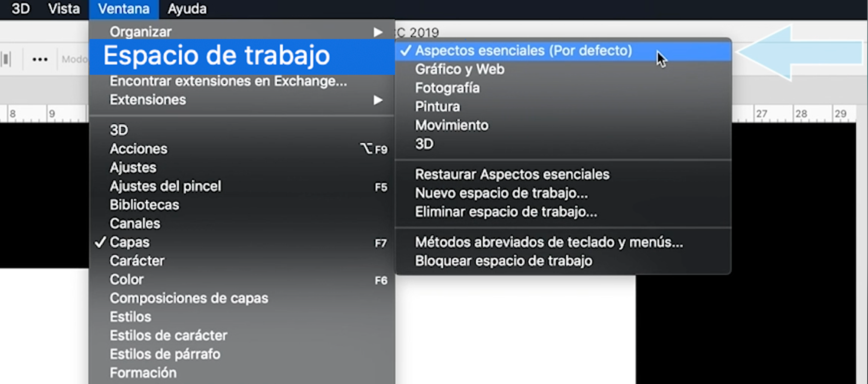Toggle Ajustes del pincel panel
Image resolution: width=868 pixels, height=384 pixels.
click(x=242, y=186)
